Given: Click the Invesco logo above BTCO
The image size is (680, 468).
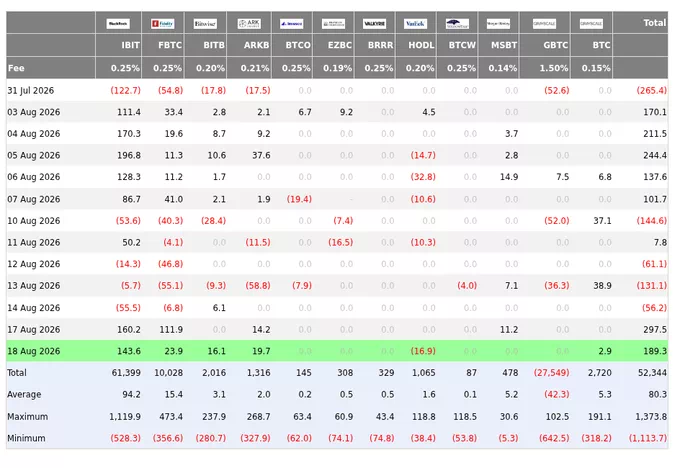Looking at the screenshot, I should pos(291,23).
